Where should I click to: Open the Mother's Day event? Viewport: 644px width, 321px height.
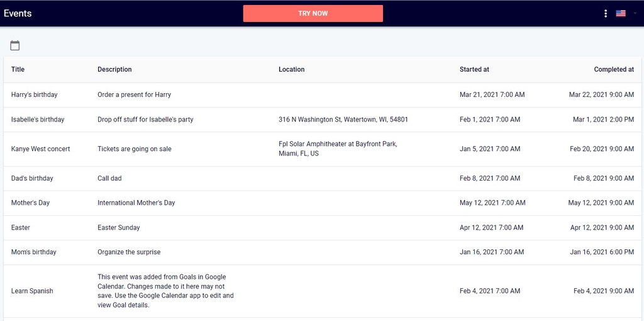323,203
